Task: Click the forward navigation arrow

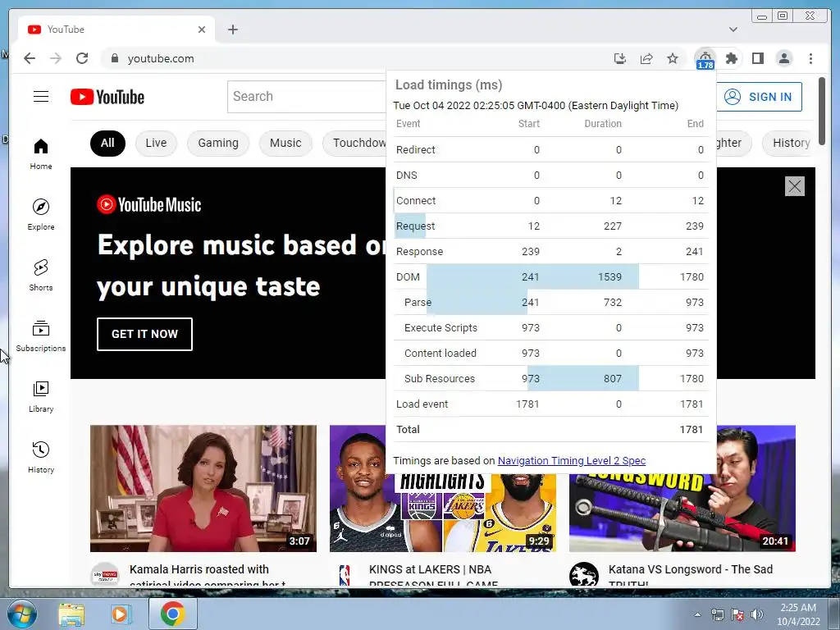Action: point(56,58)
